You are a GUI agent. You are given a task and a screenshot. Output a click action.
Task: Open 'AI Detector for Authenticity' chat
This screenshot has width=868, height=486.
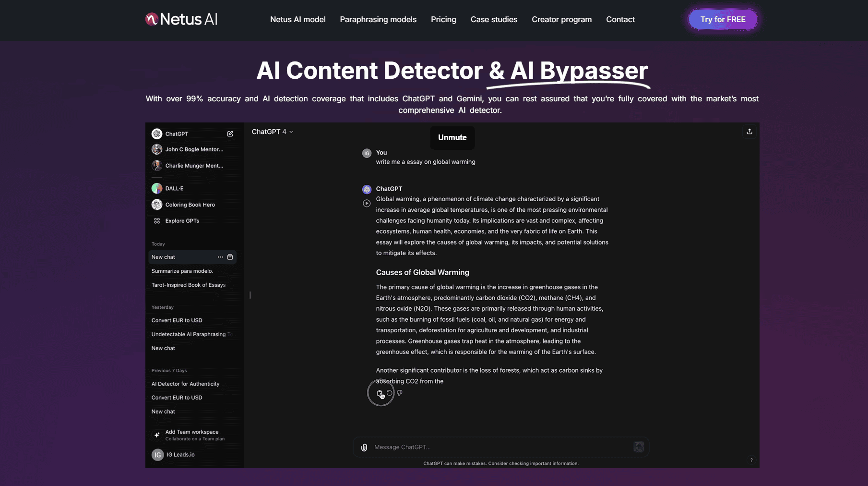click(186, 384)
